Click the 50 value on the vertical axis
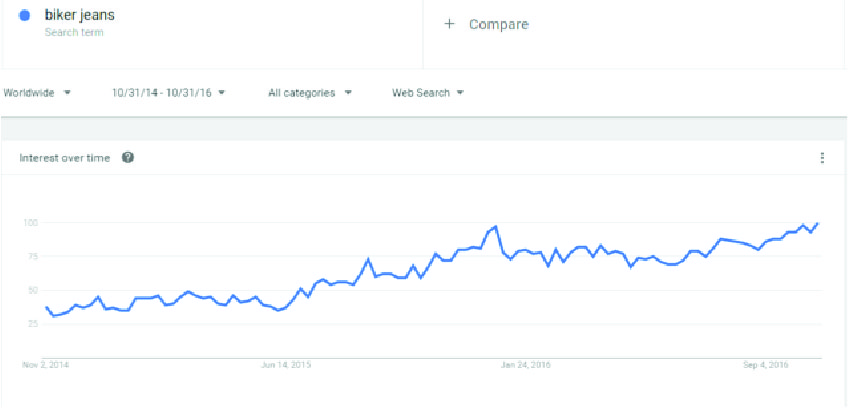848x408 pixels. point(30,290)
